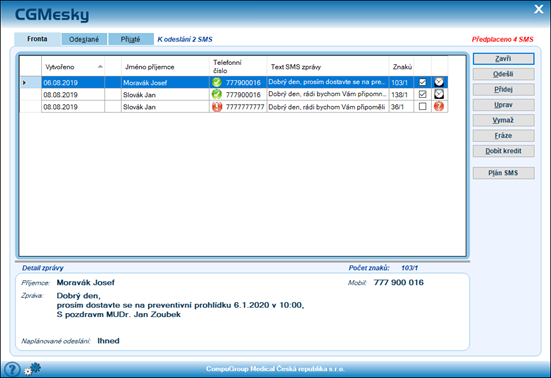Click the Vymaž button

pos(504,120)
